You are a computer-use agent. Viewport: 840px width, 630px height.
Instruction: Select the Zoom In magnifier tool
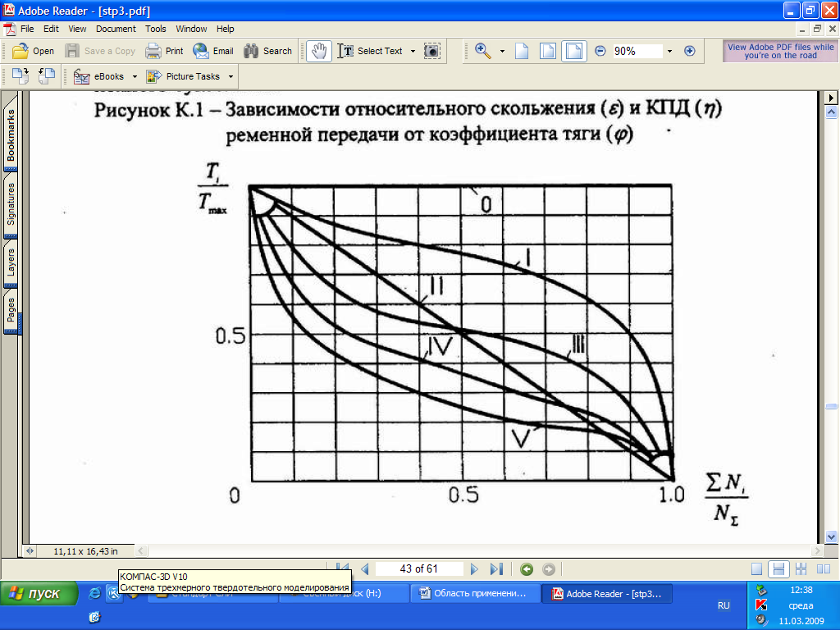point(482,51)
